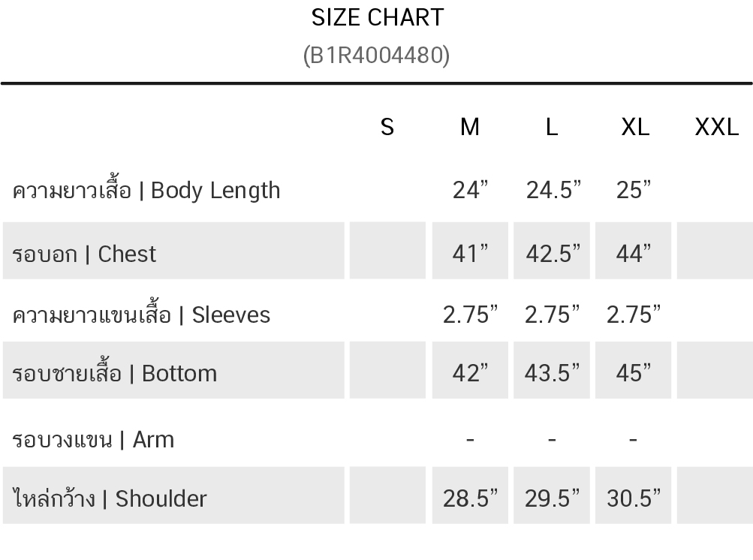Click the SIZE CHART title
This screenshot has height=560, width=753.
(378, 18)
